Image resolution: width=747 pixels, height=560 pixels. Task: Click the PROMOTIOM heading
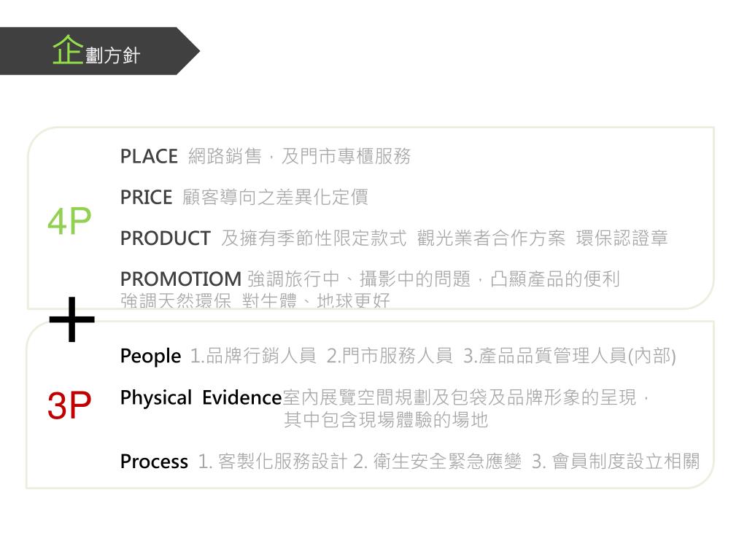pos(181,279)
